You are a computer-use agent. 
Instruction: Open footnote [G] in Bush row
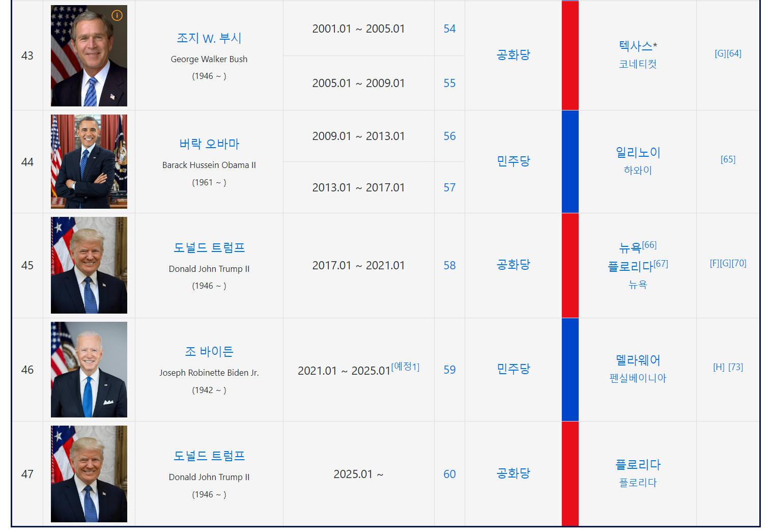721,53
